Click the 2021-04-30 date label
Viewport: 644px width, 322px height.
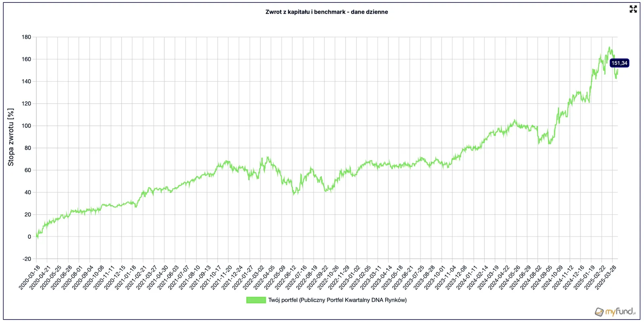click(157, 277)
